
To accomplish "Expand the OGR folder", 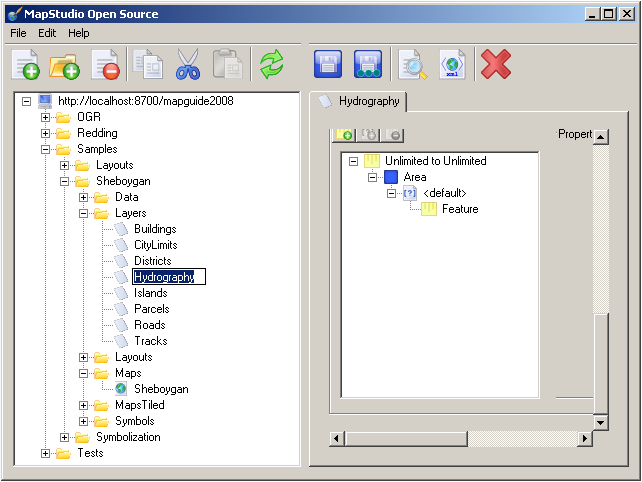I will click(46, 117).
